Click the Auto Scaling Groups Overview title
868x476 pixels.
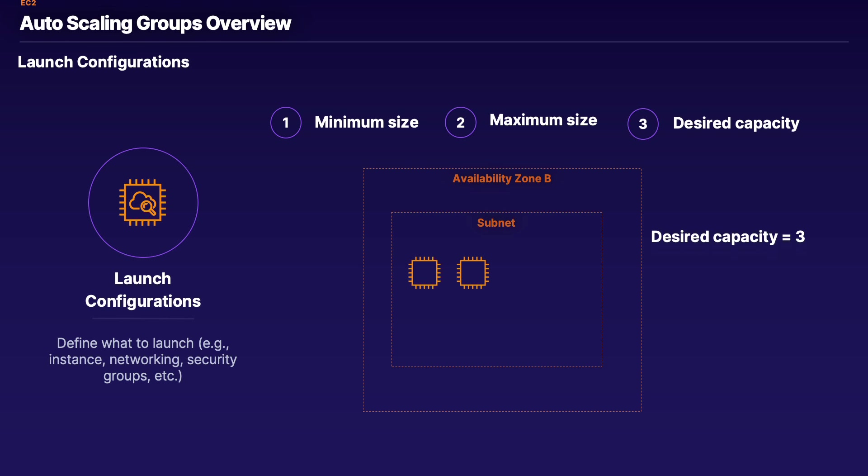click(x=156, y=23)
